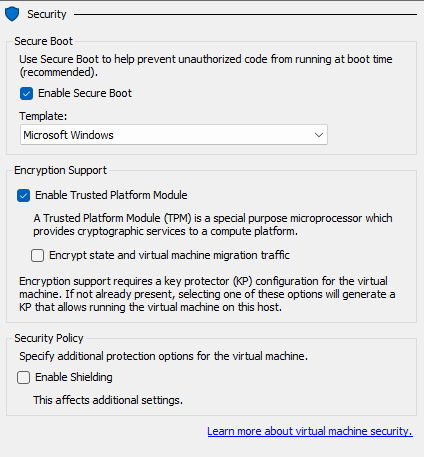Click the Encryption Support group title
This screenshot has width=424, height=457.
[x=60, y=170]
